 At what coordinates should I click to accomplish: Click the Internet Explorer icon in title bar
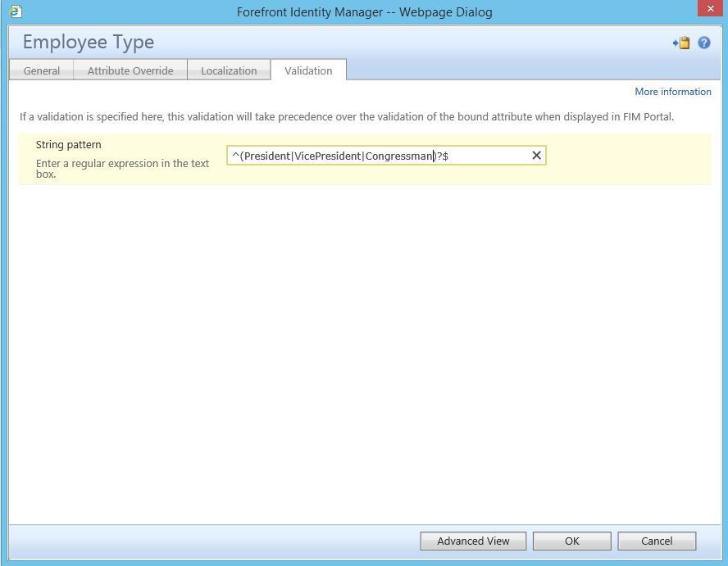coord(16,11)
